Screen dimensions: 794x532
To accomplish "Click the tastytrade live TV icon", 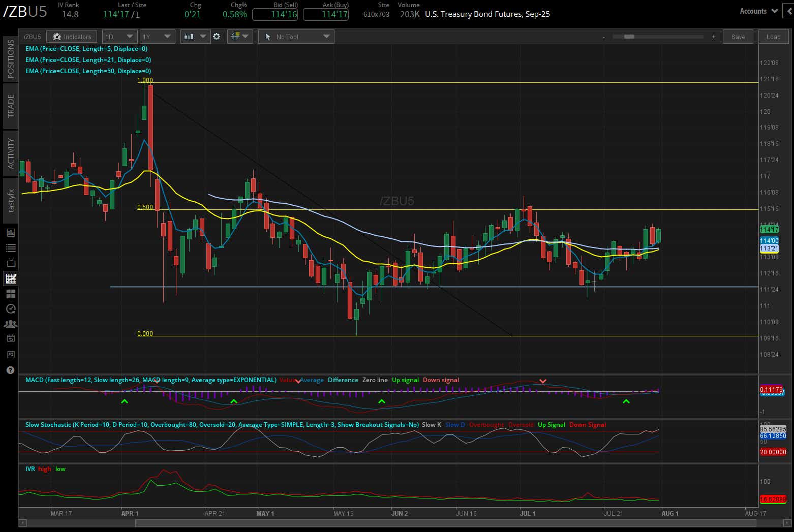I will click(x=10, y=263).
